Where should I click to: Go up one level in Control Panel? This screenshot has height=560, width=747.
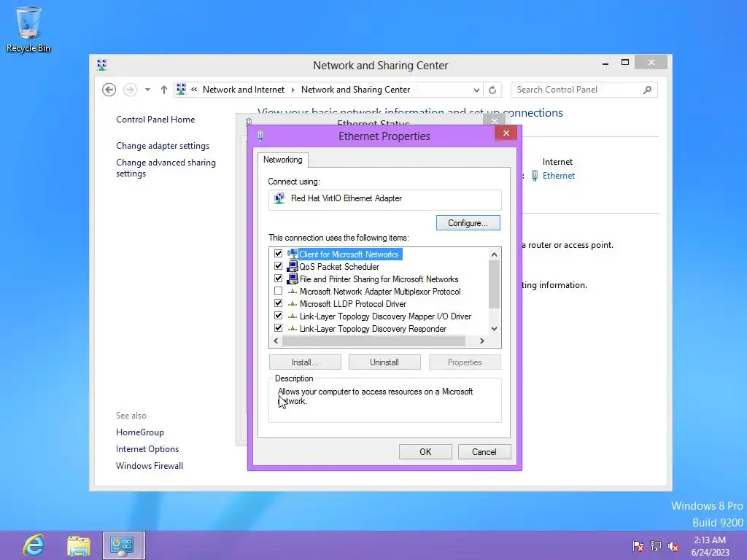click(x=164, y=90)
